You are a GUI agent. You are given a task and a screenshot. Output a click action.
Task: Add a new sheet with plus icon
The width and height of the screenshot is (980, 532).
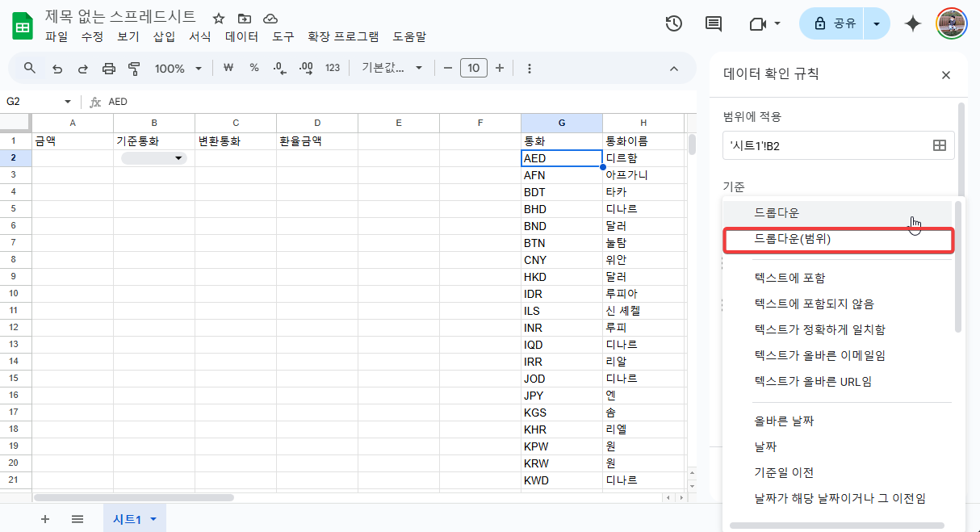pyautogui.click(x=45, y=519)
